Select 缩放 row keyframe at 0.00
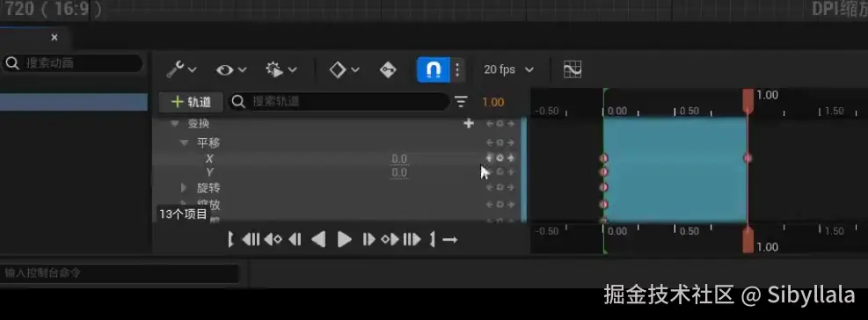 603,204
